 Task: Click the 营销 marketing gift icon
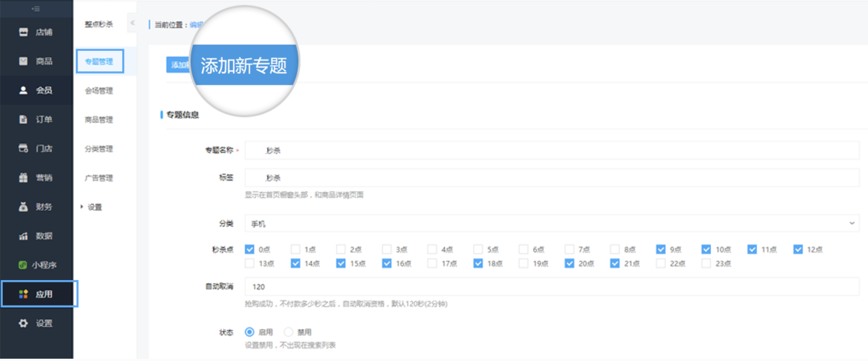[23, 178]
